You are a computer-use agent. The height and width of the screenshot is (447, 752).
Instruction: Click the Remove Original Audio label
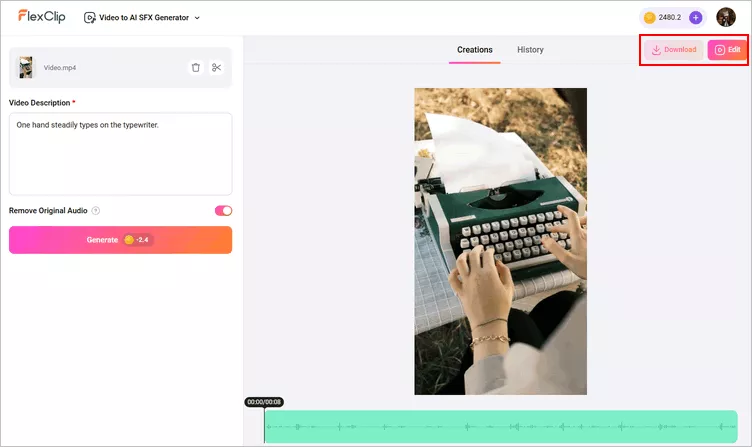pyautogui.click(x=48, y=211)
